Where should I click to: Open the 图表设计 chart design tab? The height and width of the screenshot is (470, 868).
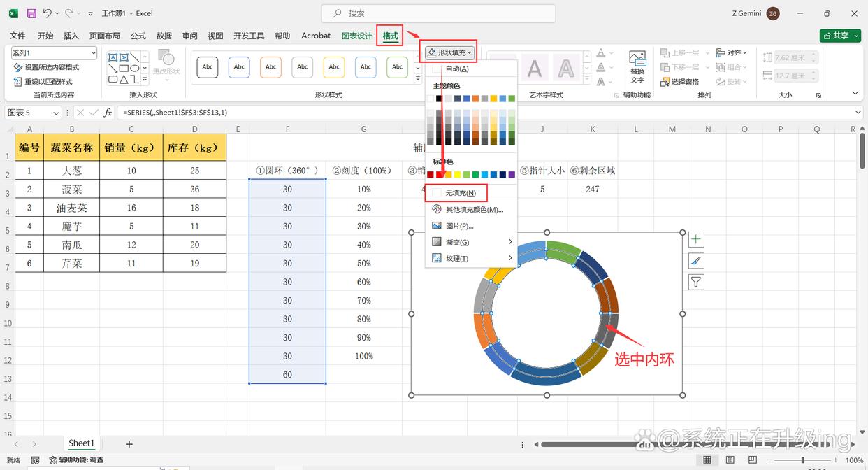tap(356, 36)
